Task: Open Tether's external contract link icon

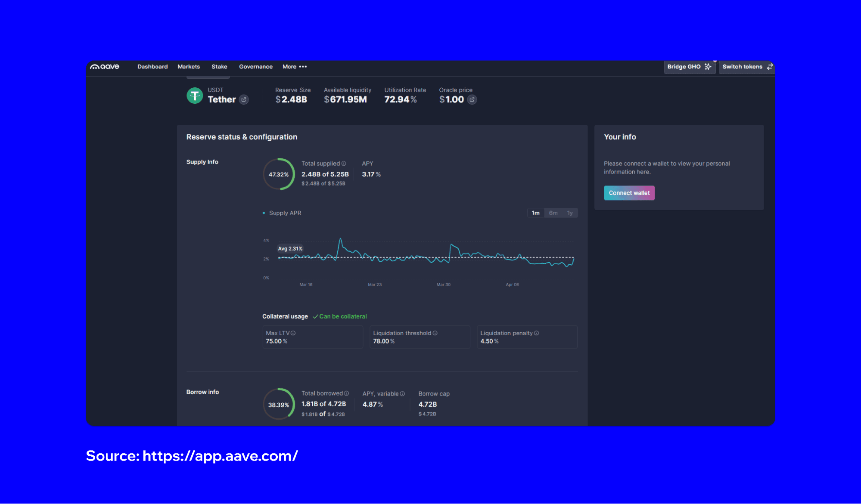Action: pos(244,99)
